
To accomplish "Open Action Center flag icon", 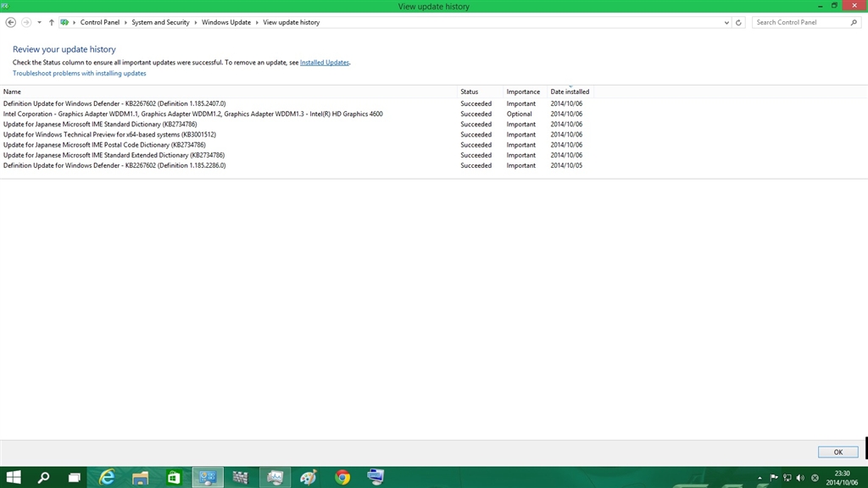I will (774, 478).
